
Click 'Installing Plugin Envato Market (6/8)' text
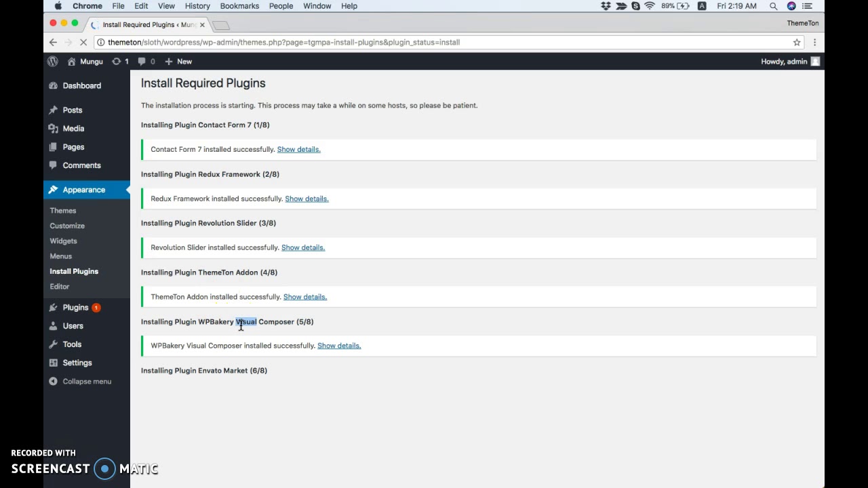tap(204, 371)
